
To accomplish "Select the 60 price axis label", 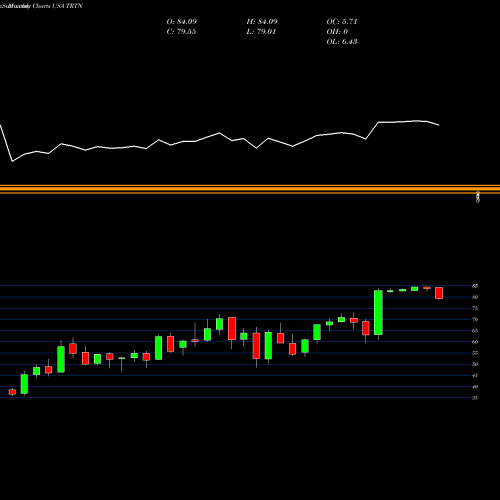I will click(475, 342).
